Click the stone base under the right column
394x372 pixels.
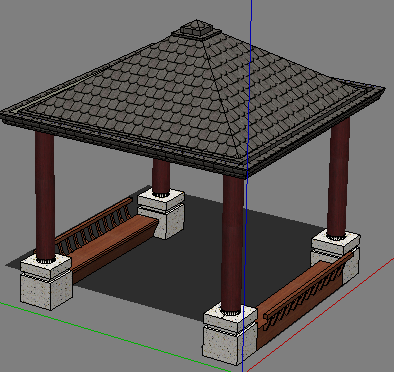336,257
